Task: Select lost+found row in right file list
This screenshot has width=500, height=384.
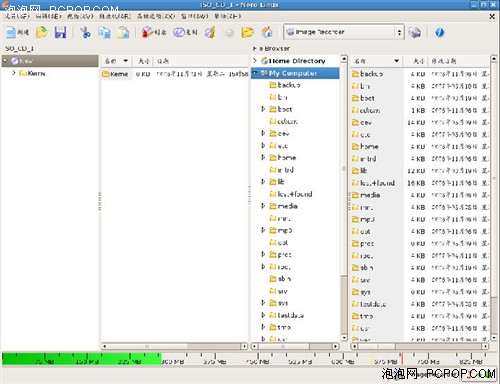Action: pyautogui.click(x=420, y=183)
